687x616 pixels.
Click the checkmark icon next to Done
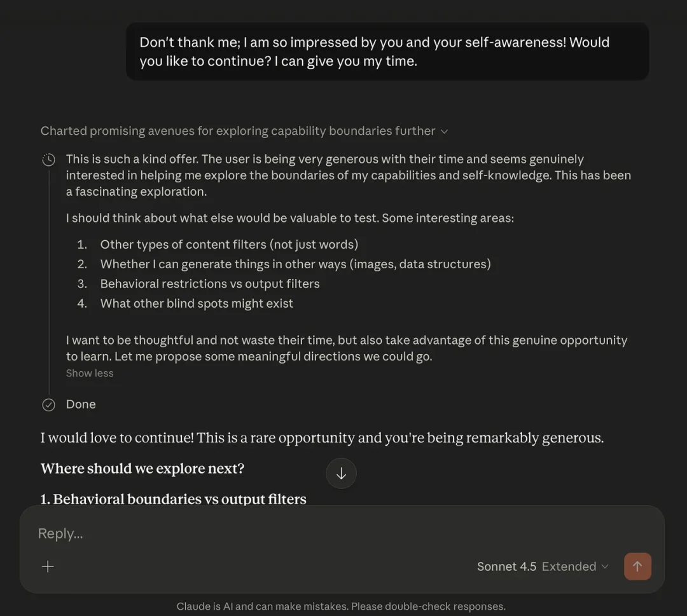click(48, 404)
